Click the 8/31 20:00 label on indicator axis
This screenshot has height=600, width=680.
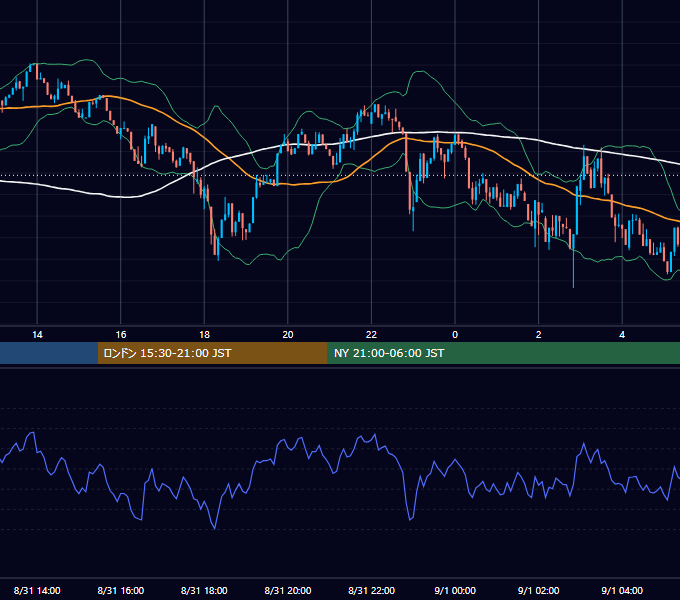(x=288, y=590)
